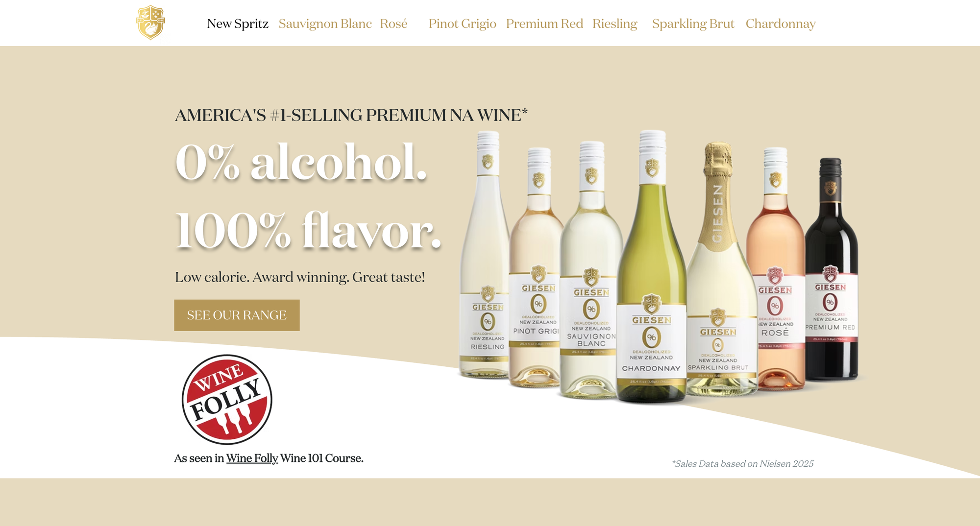
Task: Navigate to Premium Red
Action: [x=544, y=24]
